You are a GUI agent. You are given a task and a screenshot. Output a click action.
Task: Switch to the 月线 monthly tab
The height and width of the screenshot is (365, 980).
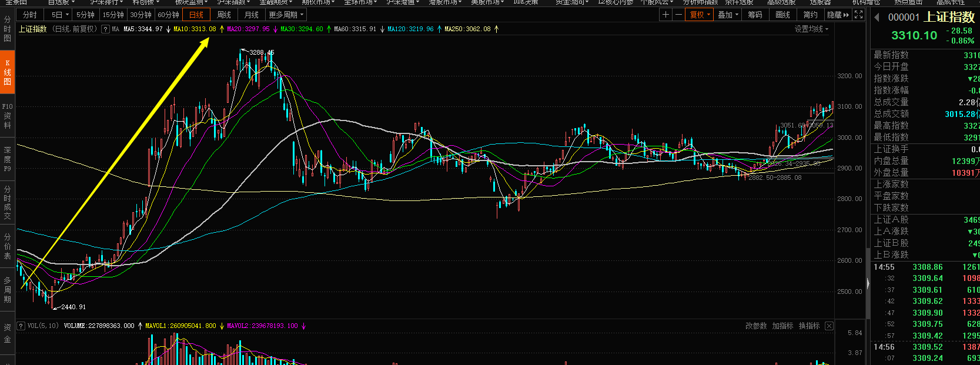point(252,15)
